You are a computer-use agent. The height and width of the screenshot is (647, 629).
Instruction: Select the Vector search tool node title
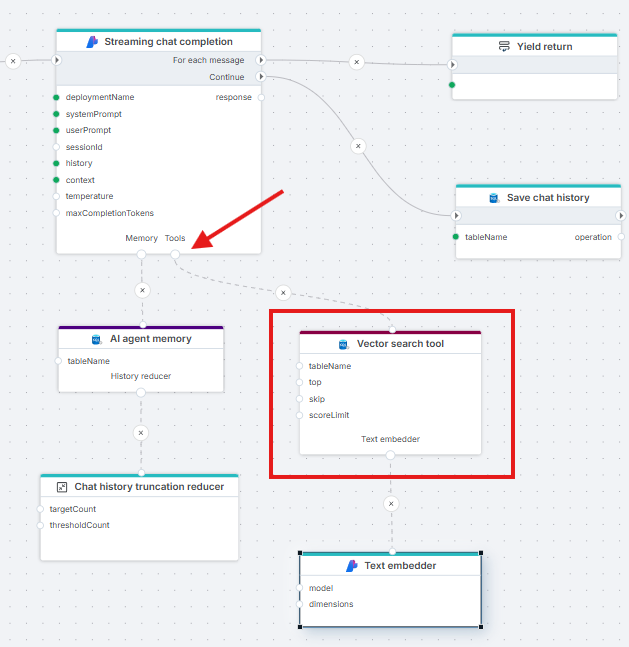(x=400, y=344)
